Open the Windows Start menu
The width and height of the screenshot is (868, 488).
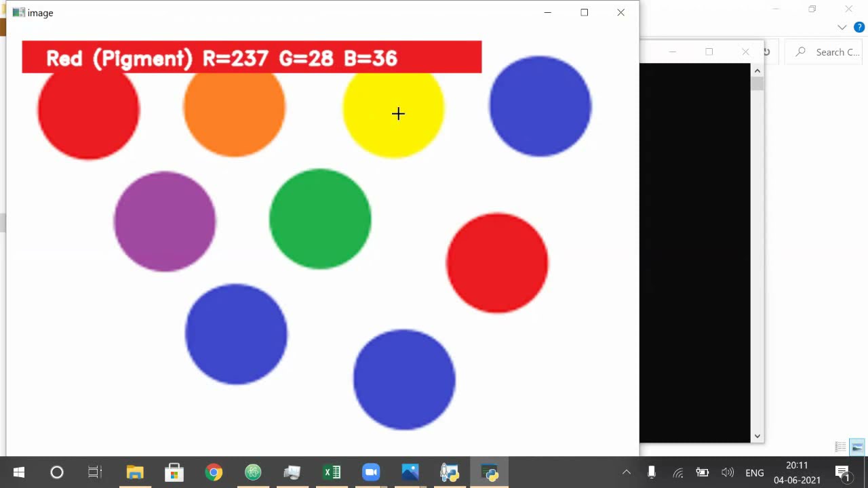click(19, 472)
